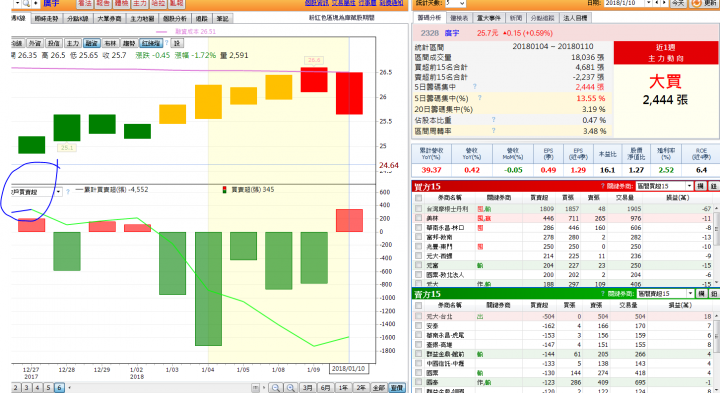Viewport: 720px width, 393px height.
Task: Switch to 主力地圖 tab
Action: (x=142, y=18)
